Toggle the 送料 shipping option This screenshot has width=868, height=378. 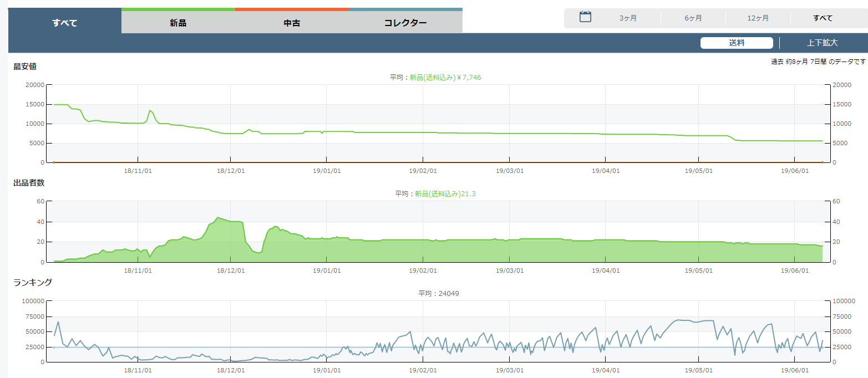(737, 43)
